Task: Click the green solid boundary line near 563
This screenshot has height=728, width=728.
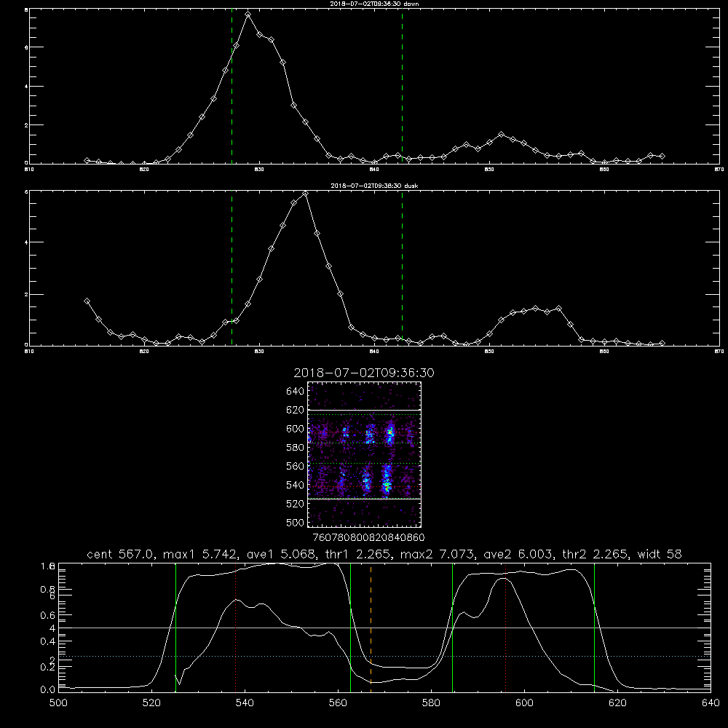Action: tap(351, 628)
